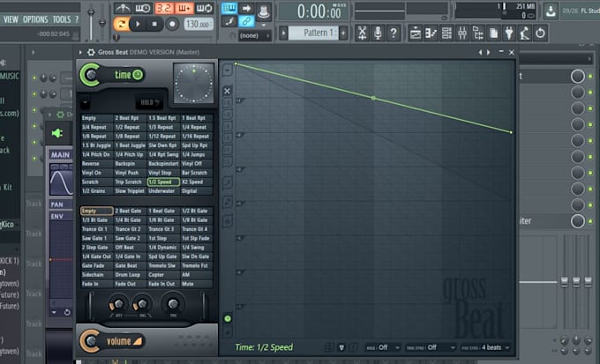Viewport: 600px width, 364px height.
Task: Select the Fade In Out volume preset
Action: 161,284
